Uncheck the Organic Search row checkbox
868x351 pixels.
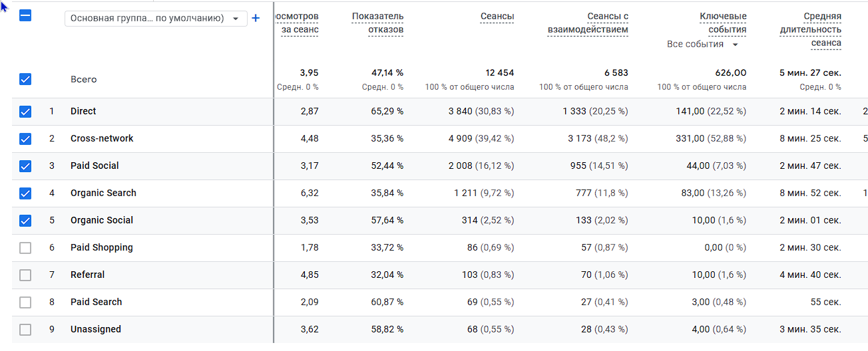coord(25,193)
